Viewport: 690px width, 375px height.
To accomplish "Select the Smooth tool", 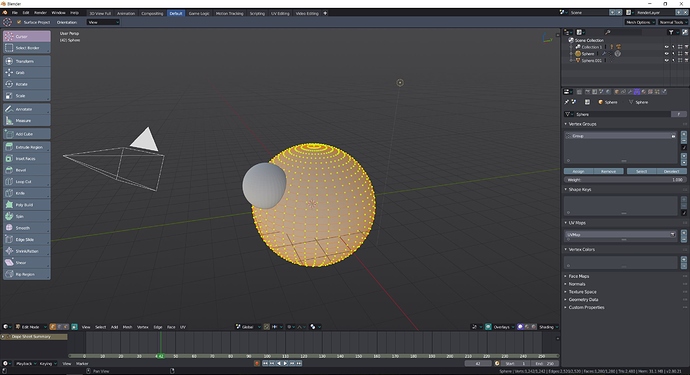I will 27,228.
